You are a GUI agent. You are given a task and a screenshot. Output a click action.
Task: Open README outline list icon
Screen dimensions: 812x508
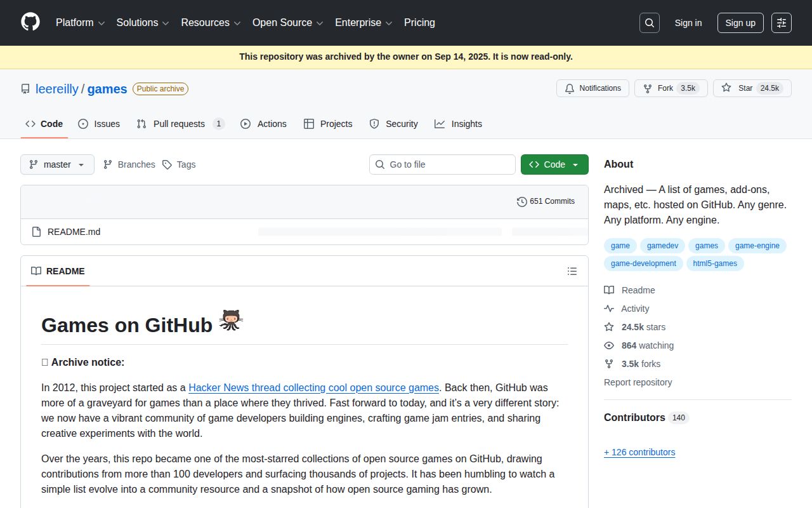point(572,271)
